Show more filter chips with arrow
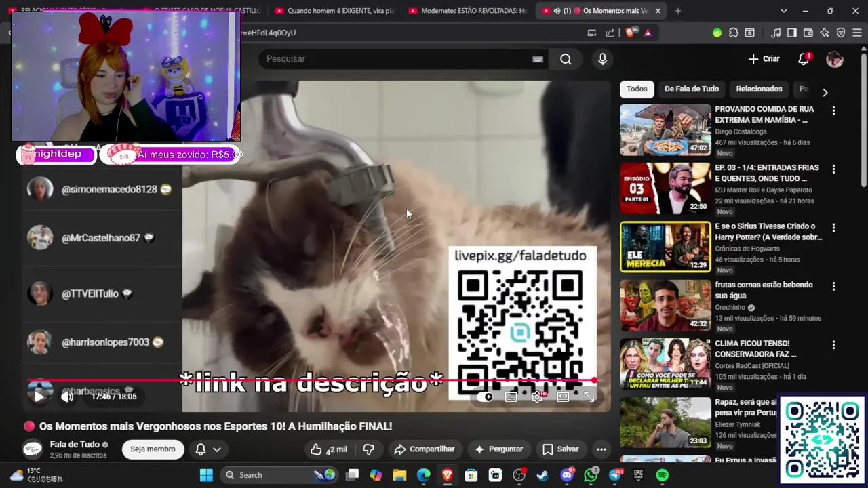This screenshot has width=868, height=488. tap(825, 92)
